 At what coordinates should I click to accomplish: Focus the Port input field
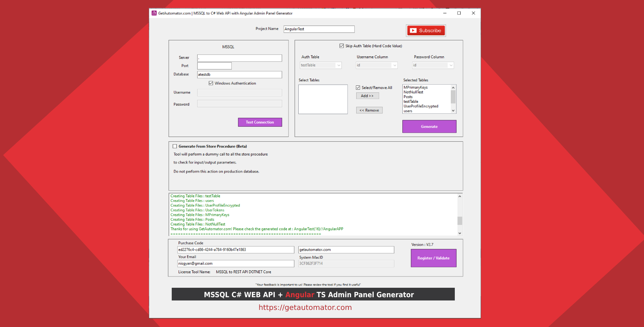click(x=214, y=66)
